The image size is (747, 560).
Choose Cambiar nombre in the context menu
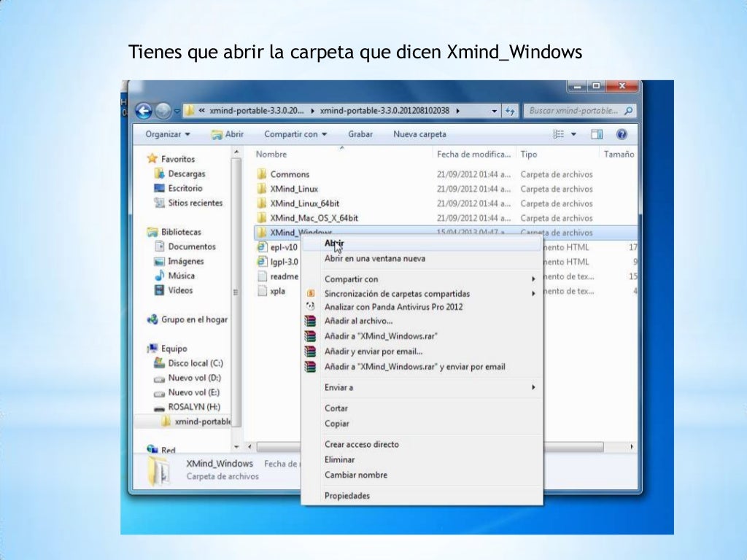coord(422,475)
